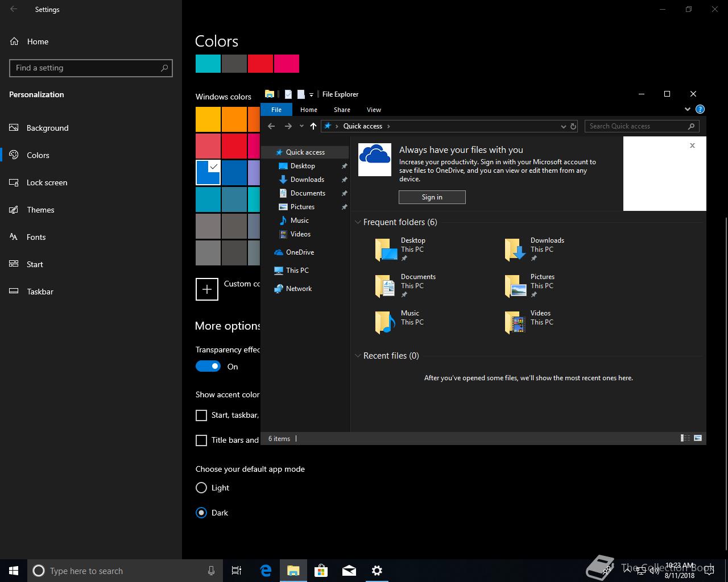728x582 pixels.
Task: Switch to large thumbnails view in status bar
Action: click(x=698, y=438)
